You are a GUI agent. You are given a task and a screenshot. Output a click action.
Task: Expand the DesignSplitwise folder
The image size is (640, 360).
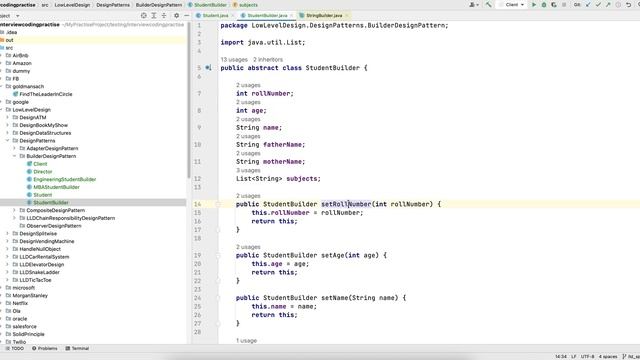[7, 233]
